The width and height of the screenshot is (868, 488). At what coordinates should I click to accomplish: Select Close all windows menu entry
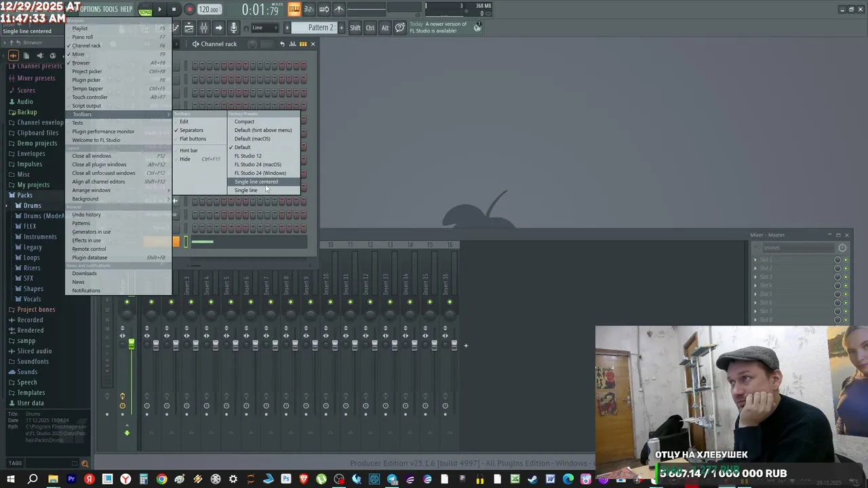tap(118, 156)
